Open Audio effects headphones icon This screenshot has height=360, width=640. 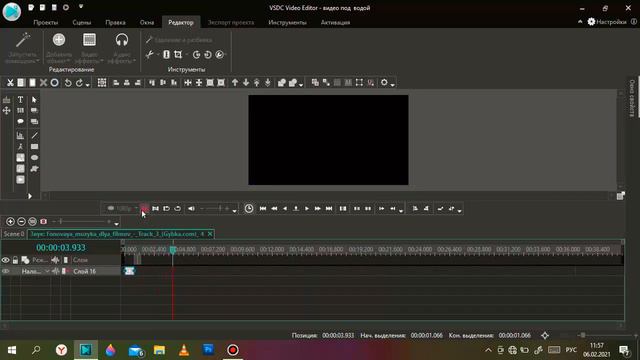[122, 40]
